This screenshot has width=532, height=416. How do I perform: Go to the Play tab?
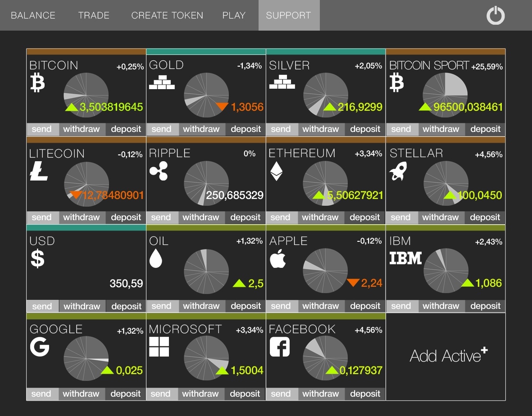(234, 15)
